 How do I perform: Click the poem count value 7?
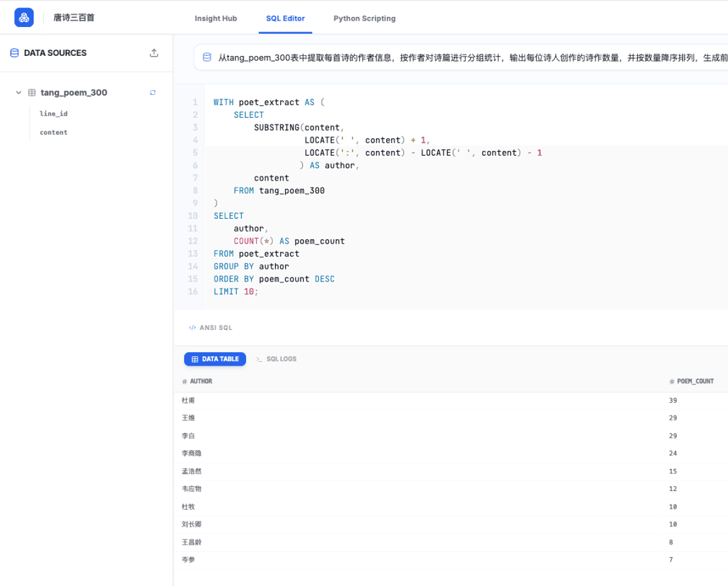coord(671,560)
